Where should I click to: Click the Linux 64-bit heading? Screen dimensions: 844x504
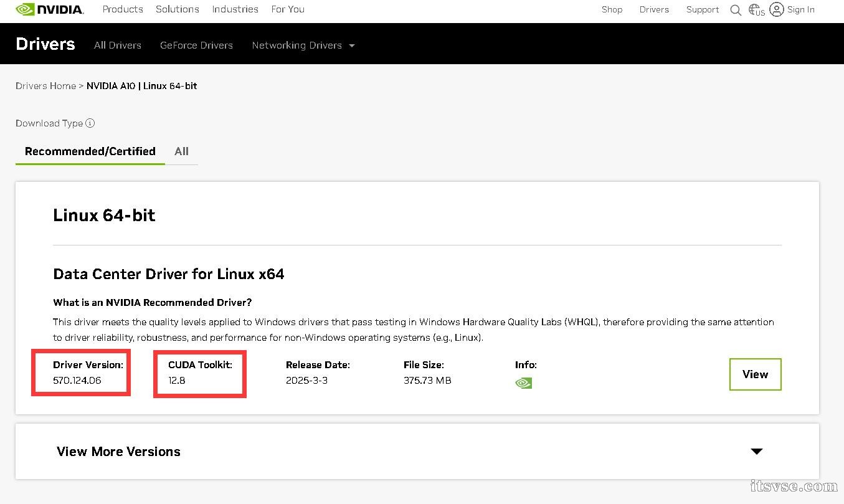(104, 216)
